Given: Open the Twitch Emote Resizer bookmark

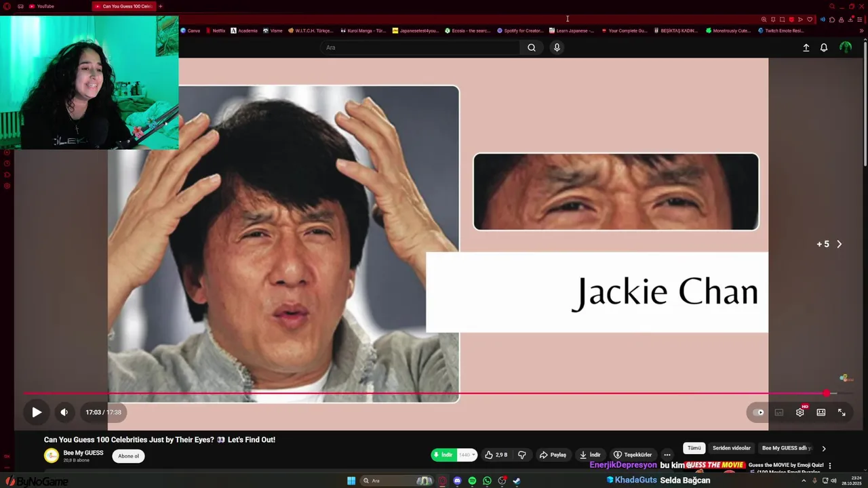Looking at the screenshot, I should (781, 30).
